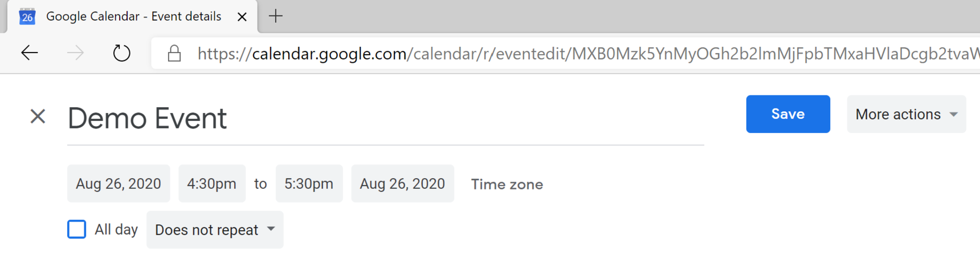
Task: Click the browser forward arrow
Action: tap(75, 53)
